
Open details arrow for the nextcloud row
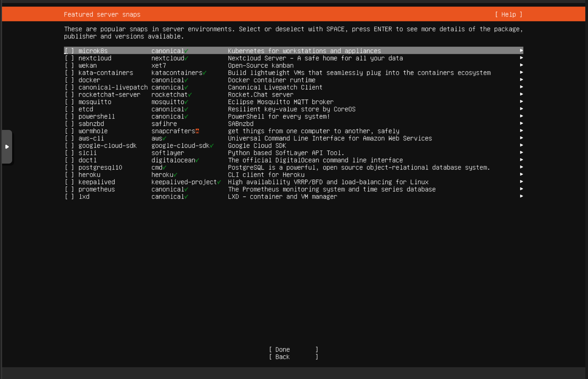[x=521, y=58]
